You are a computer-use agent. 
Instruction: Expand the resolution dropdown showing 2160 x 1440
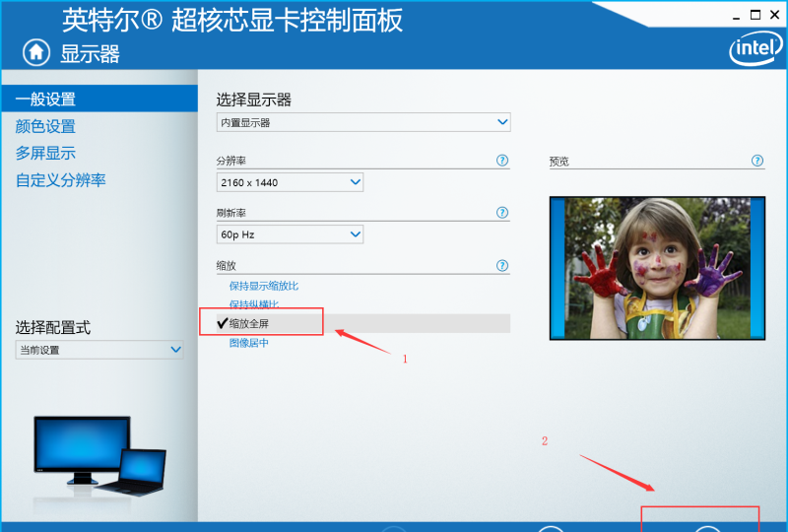[290, 182]
